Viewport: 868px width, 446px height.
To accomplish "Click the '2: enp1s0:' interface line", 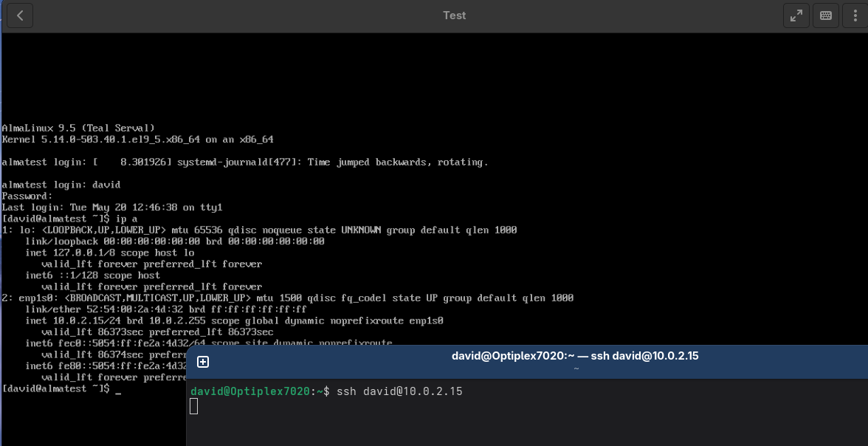I will [287, 298].
